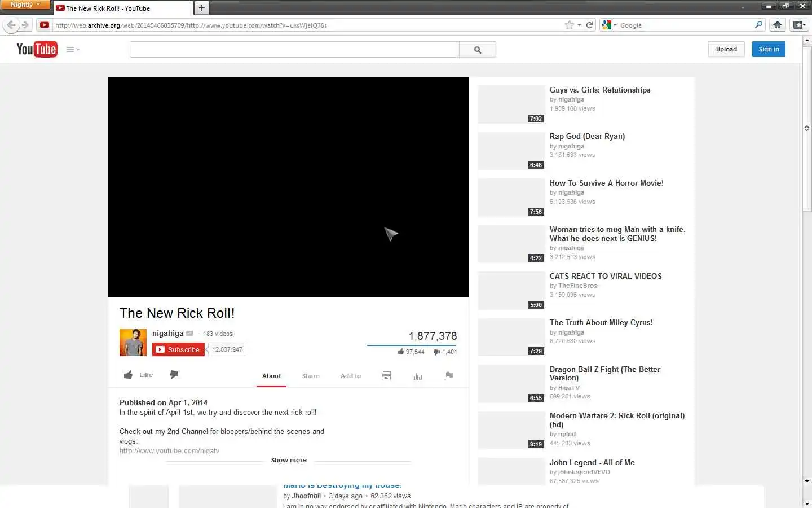The width and height of the screenshot is (812, 508).
Task: Open 'Dragon Ball Z Fight' video
Action: click(605, 374)
